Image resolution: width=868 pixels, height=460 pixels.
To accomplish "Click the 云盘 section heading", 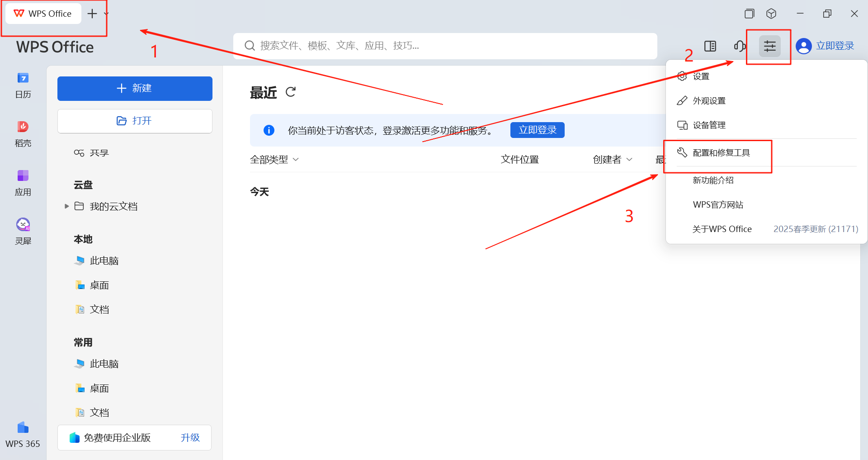I will 83,185.
